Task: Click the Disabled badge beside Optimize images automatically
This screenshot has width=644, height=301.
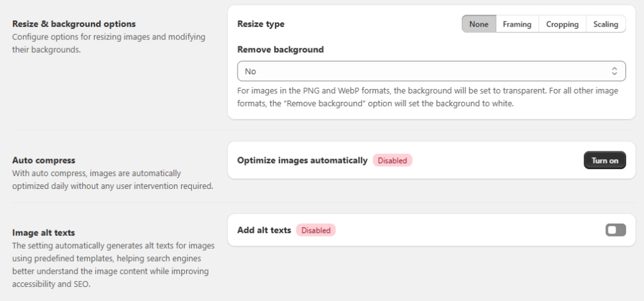Action: [x=392, y=160]
